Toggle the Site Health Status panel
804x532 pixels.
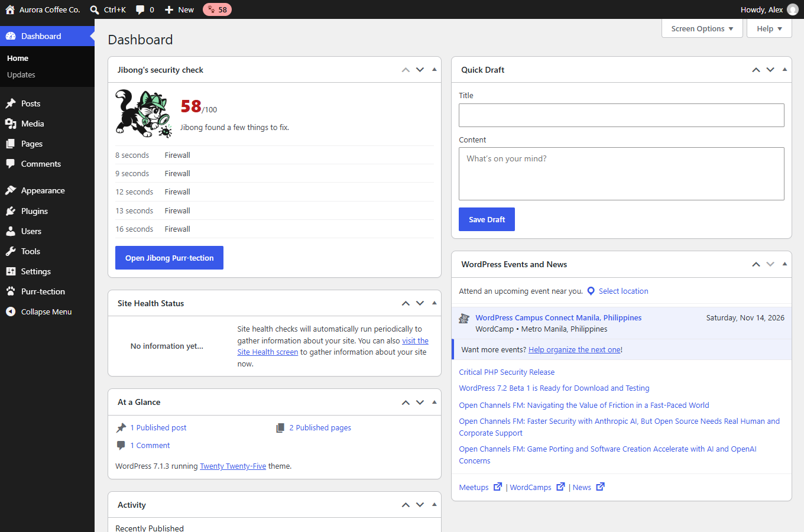(x=435, y=303)
